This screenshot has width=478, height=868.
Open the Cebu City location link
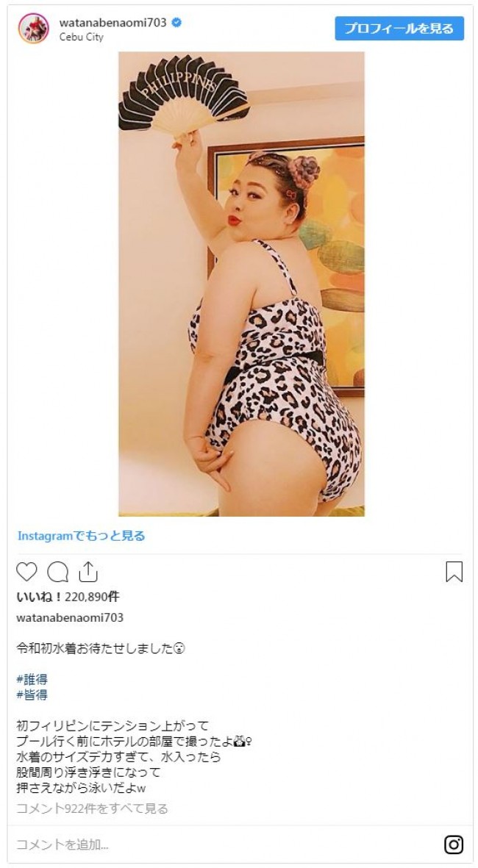pos(82,37)
